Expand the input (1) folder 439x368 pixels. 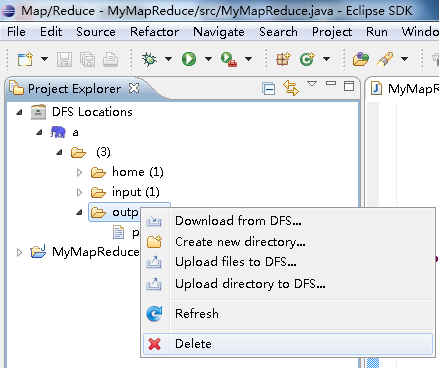[x=79, y=192]
